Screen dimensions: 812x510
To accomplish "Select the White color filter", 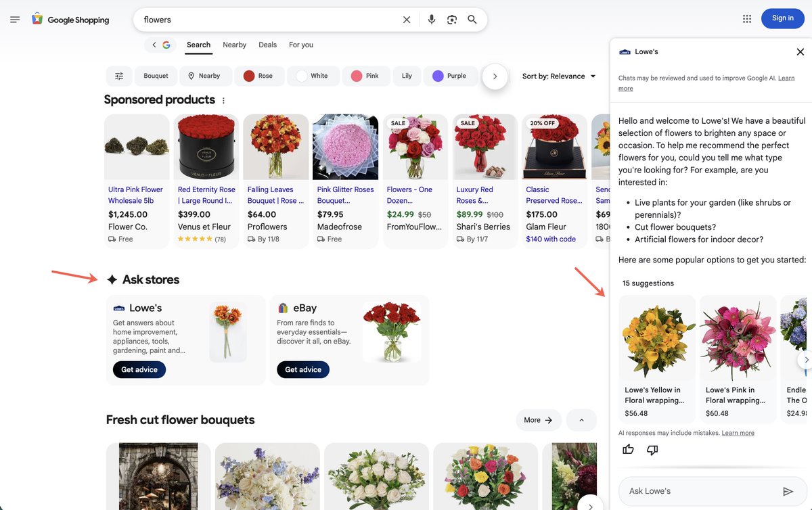I will 313,76.
